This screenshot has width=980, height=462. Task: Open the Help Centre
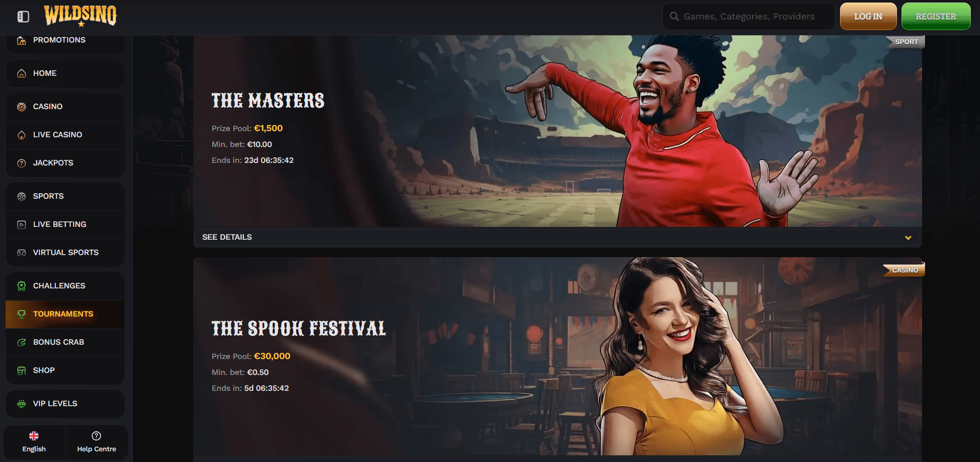96,442
